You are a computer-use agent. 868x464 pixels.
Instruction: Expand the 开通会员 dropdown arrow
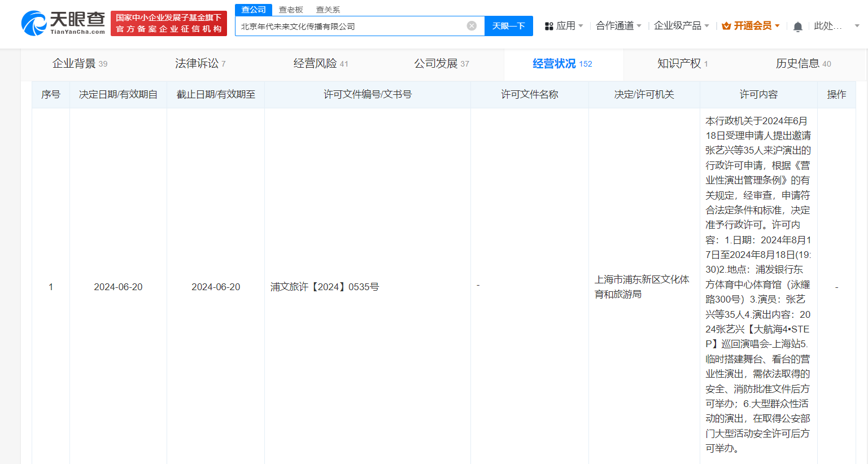point(778,25)
